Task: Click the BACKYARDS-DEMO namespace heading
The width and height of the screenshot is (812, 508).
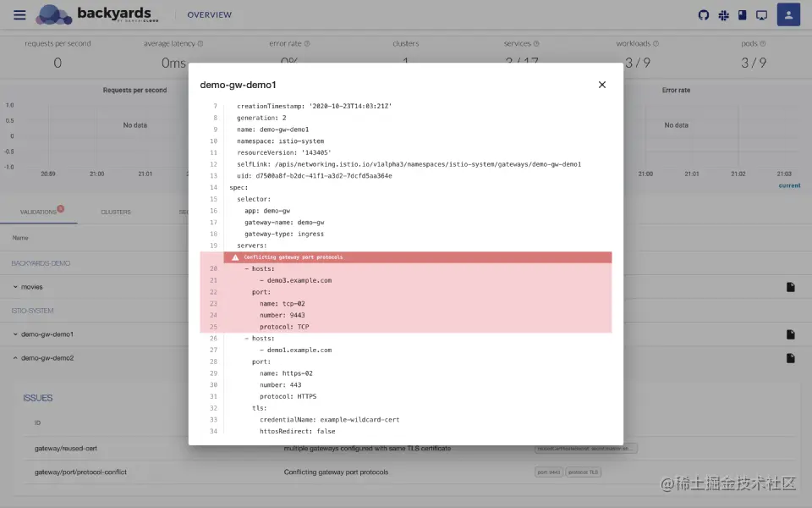Action: pyautogui.click(x=41, y=263)
